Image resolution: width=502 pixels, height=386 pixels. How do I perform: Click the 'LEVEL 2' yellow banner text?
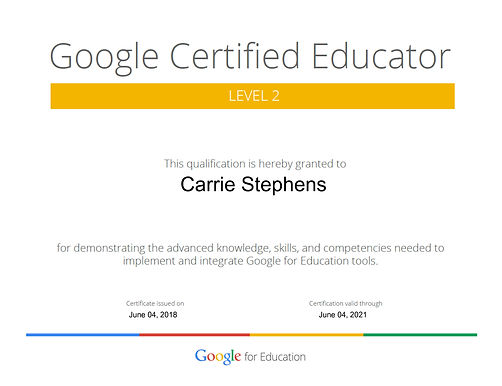click(x=254, y=96)
